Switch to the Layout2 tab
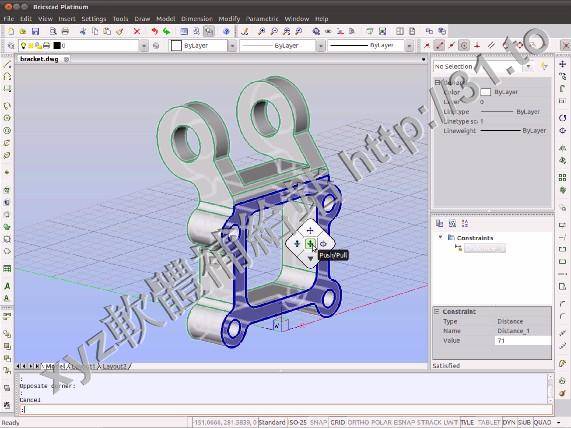This screenshot has height=428, width=571. pyautogui.click(x=115, y=366)
